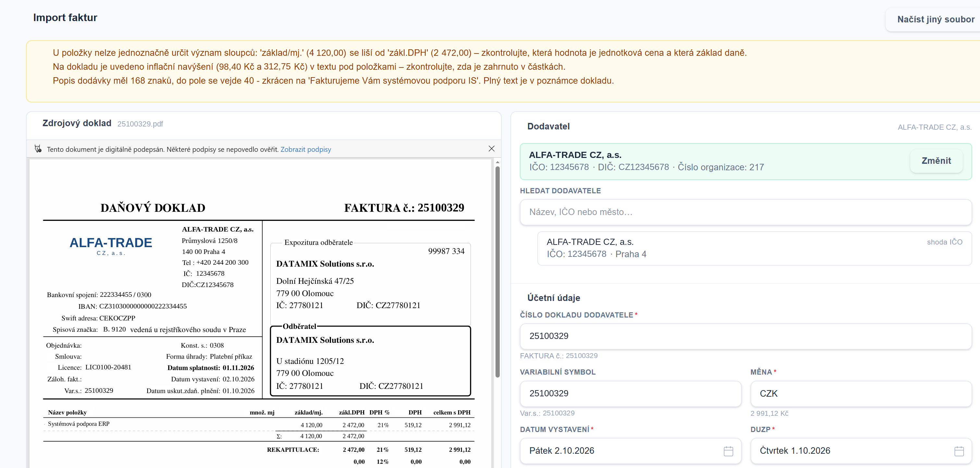This screenshot has width=980, height=468.
Task: Open calendar icon in Datum vystavení field
Action: [x=728, y=451]
